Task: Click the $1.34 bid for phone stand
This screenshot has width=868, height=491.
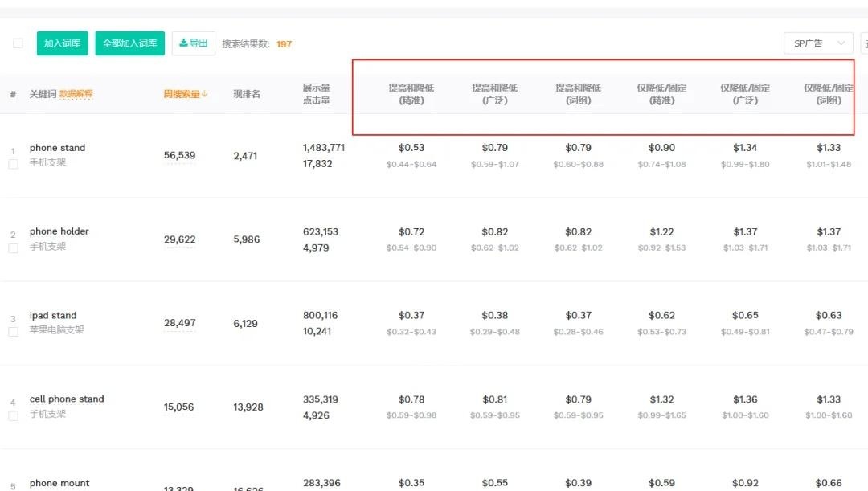Action: click(745, 148)
